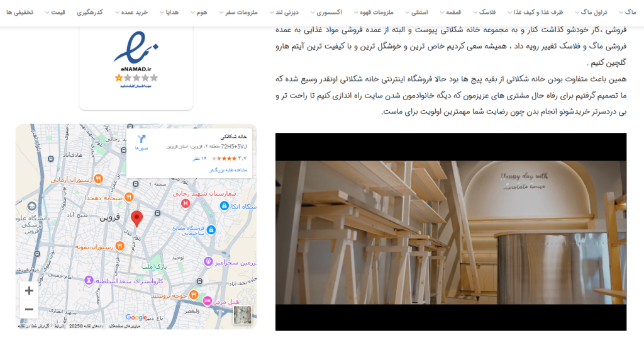Click the میان‌برهای صفحه‌کلید link on map
Screen dimensions: 644x345
[x=125, y=326]
